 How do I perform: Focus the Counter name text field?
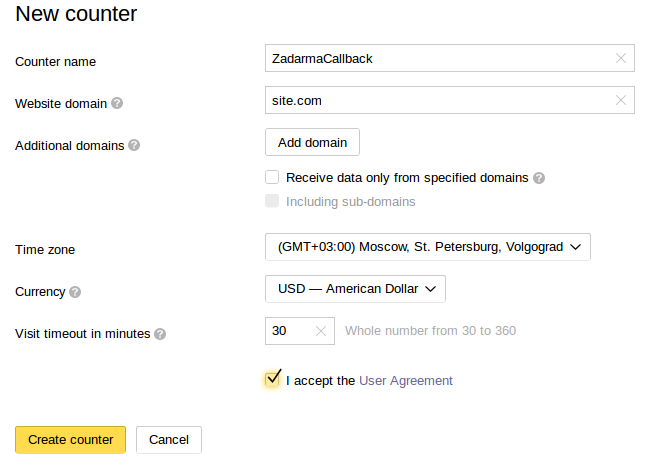point(439,58)
